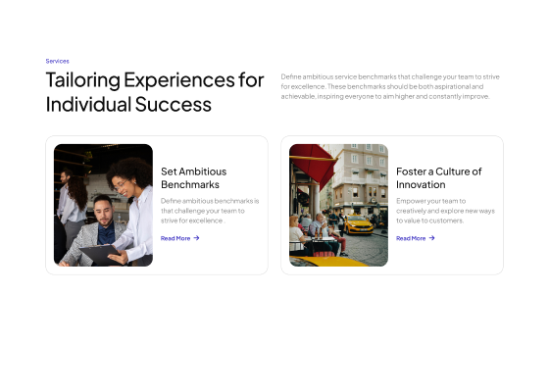Click the beige building in the street photo

pyautogui.click(x=359, y=176)
